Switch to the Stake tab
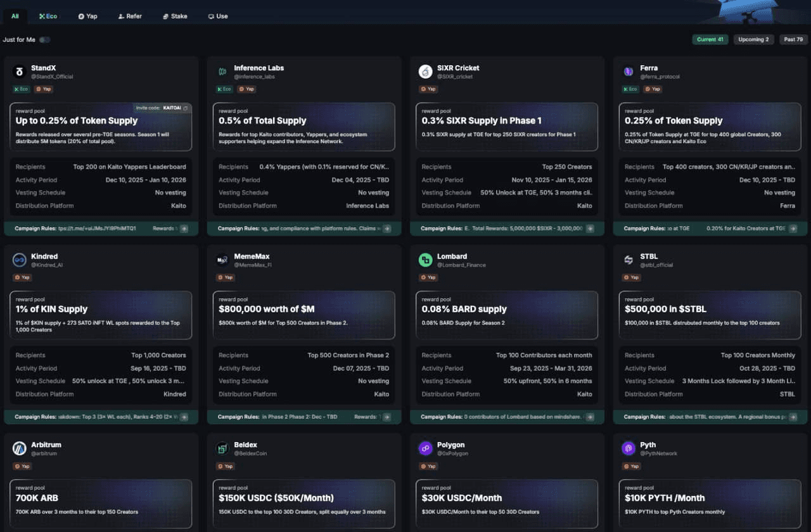The width and height of the screenshot is (811, 532). [x=175, y=16]
